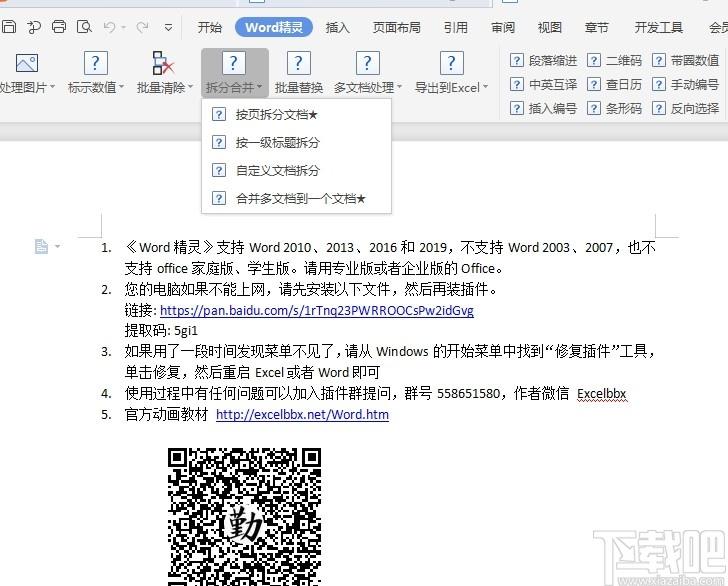Expand the 标示数值 dropdown
This screenshot has height=586, width=728.
point(122,87)
